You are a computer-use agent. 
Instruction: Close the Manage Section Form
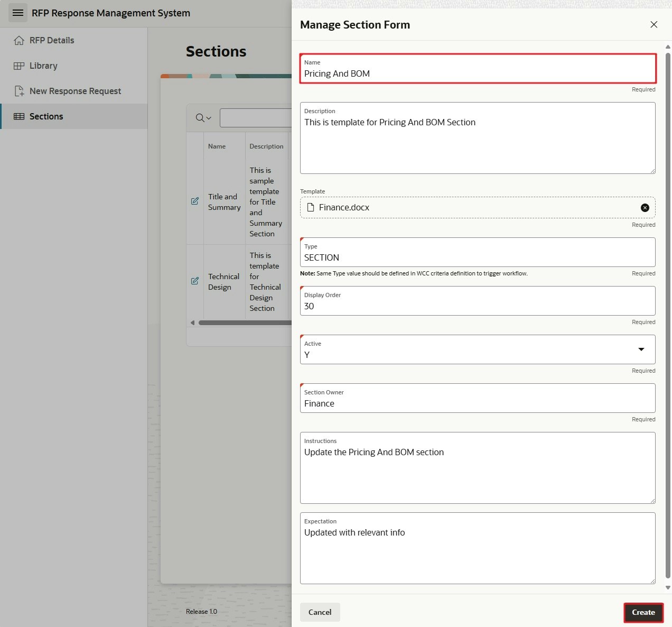coord(654,24)
